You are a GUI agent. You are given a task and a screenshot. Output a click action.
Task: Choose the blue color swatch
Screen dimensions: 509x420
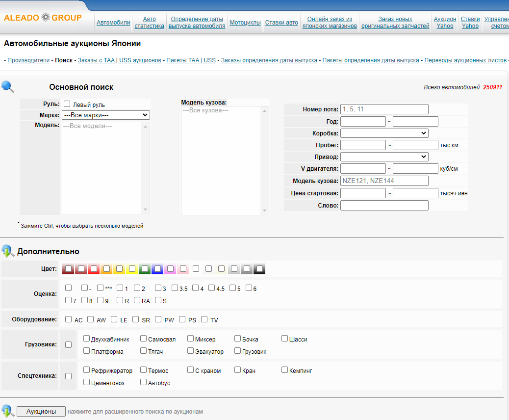157,268
